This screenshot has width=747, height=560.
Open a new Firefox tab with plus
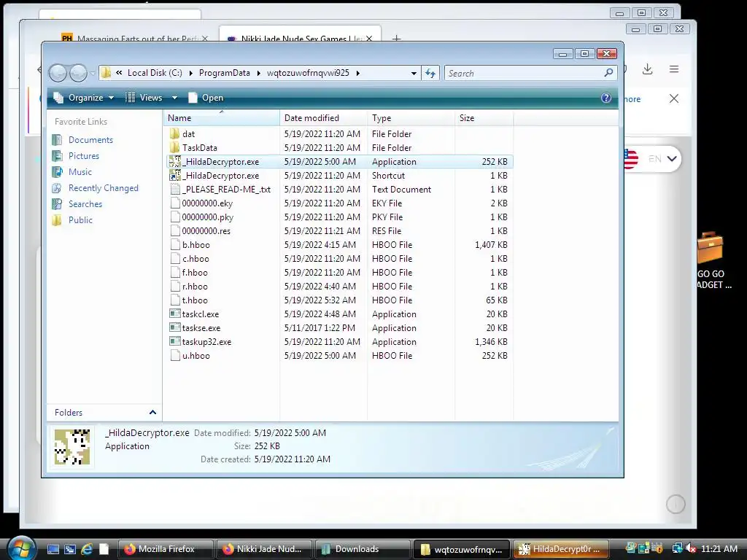pyautogui.click(x=396, y=38)
